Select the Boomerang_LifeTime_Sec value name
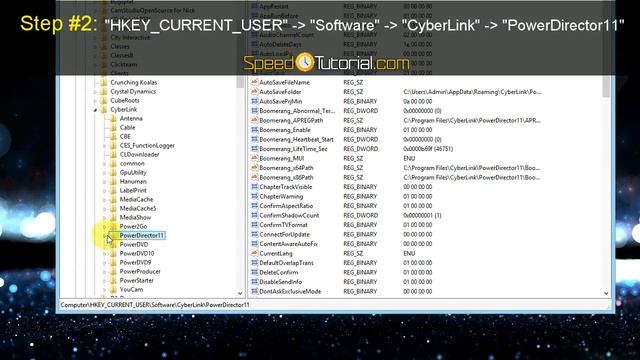Viewport: 640px width, 360px height. 293,149
